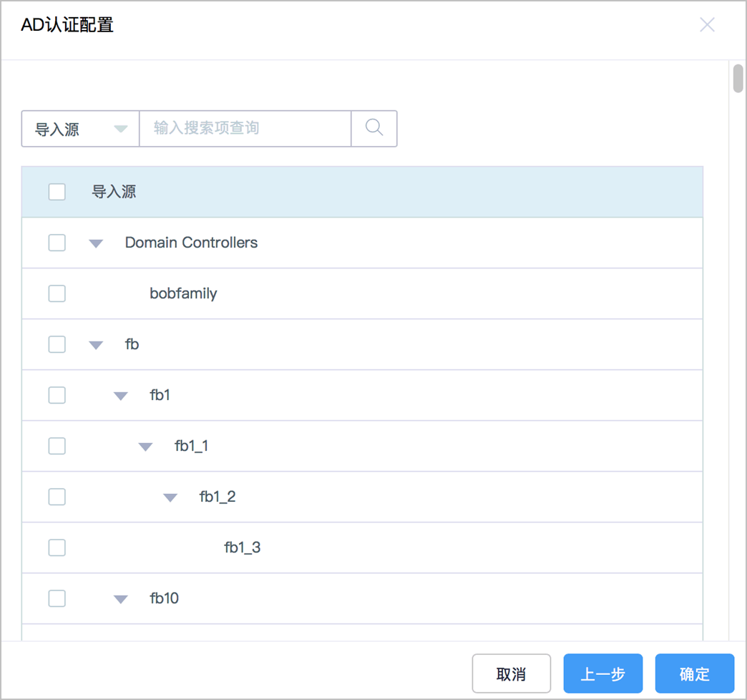747x700 pixels.
Task: Click the fb1 node label
Action: pyautogui.click(x=160, y=395)
